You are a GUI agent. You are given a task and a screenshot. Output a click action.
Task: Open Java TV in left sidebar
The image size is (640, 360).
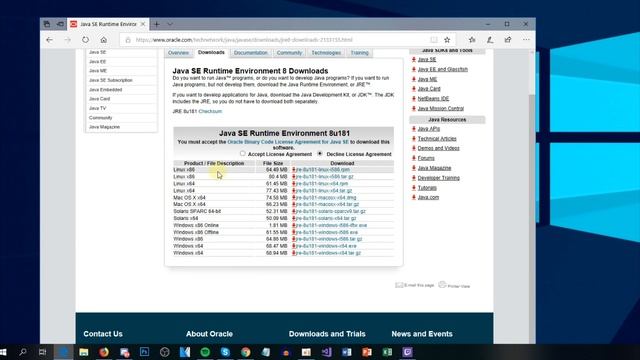tap(98, 108)
